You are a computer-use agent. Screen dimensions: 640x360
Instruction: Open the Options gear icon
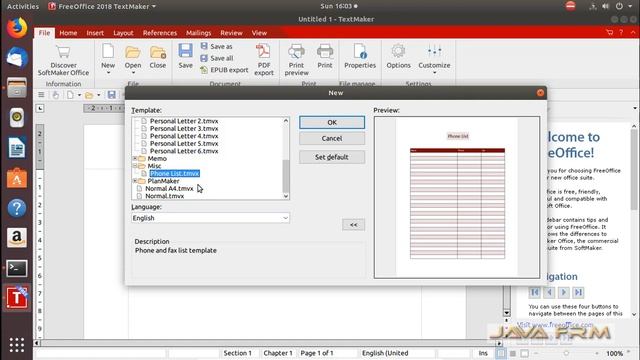[398, 51]
